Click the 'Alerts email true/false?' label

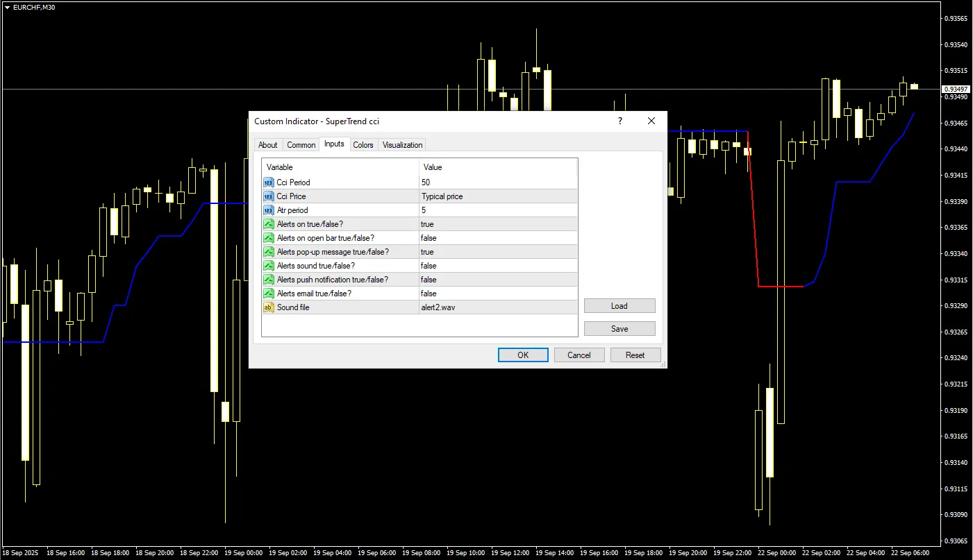314,294
